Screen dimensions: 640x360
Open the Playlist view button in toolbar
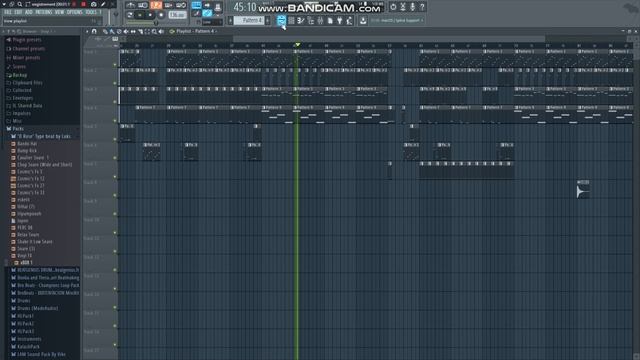281,20
